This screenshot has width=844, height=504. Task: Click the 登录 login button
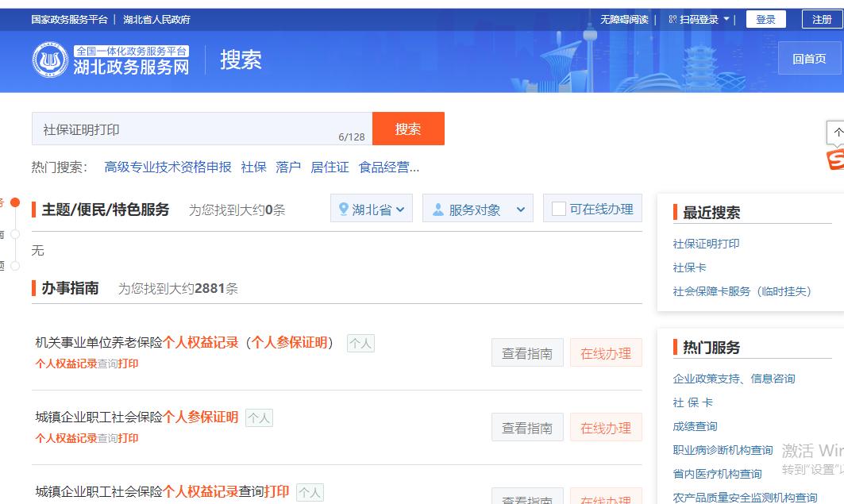(765, 18)
